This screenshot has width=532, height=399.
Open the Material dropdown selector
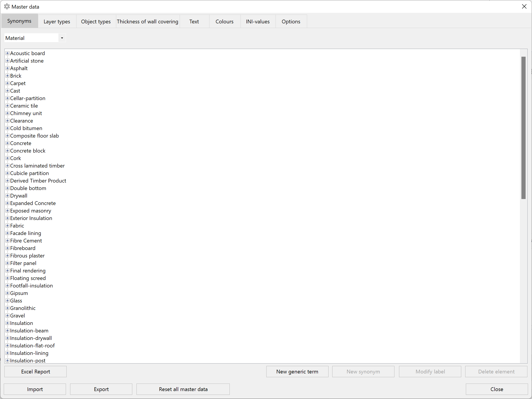(x=62, y=38)
